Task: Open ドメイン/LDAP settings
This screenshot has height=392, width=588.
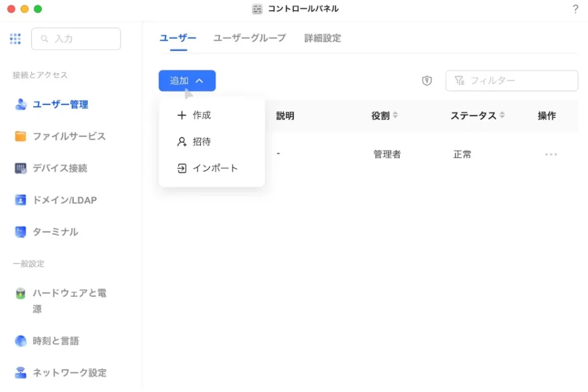Action: (64, 200)
